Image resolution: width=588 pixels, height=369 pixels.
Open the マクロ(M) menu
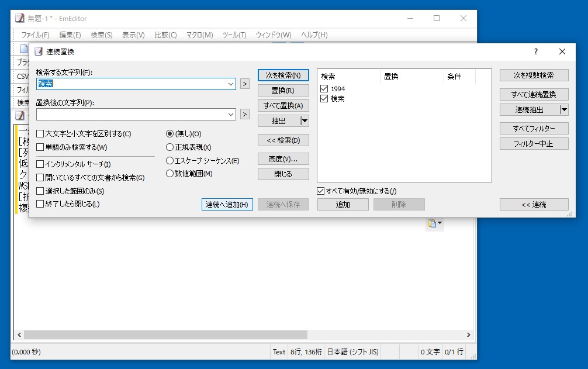(x=199, y=35)
